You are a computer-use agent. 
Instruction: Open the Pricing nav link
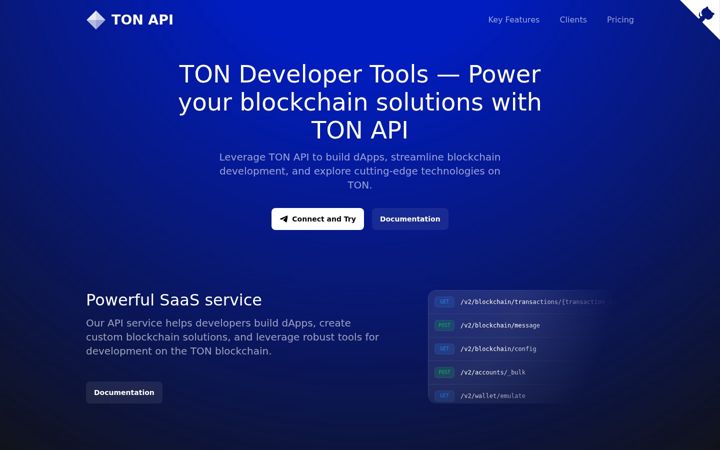(620, 20)
